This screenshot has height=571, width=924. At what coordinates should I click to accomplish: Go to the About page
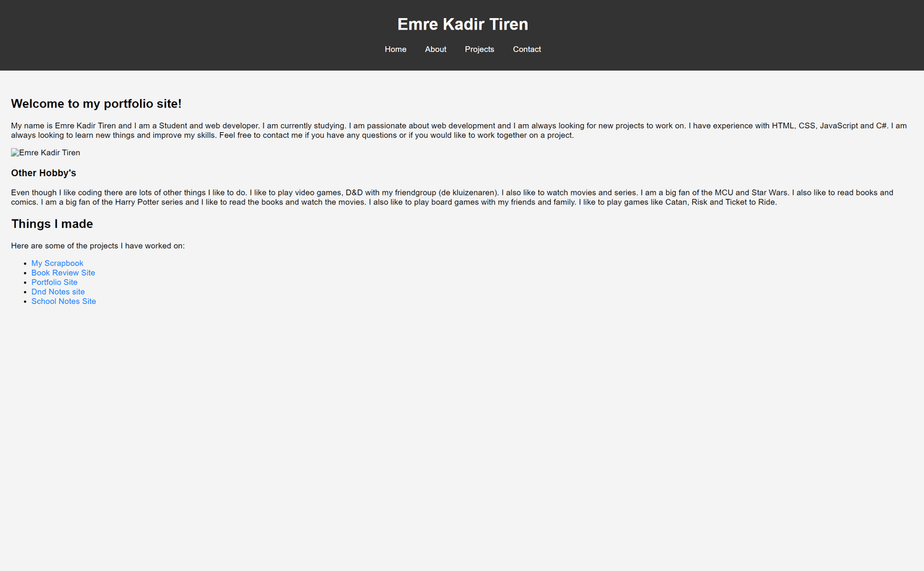tap(435, 49)
